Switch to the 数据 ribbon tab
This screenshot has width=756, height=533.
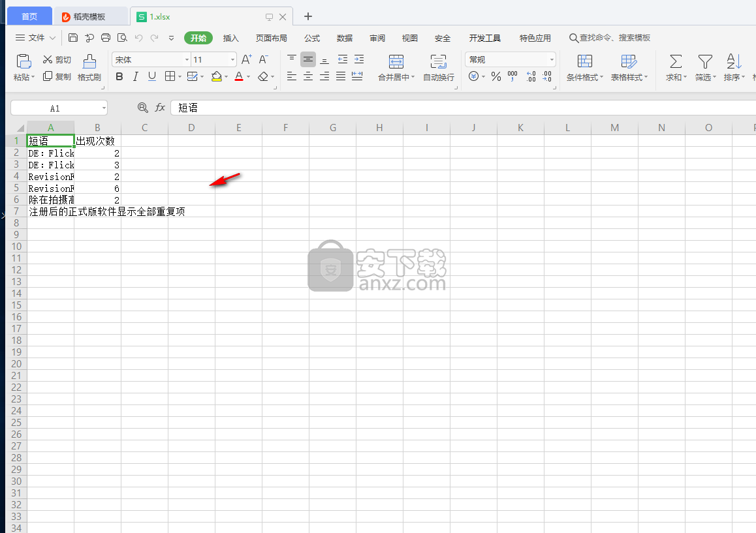click(x=344, y=38)
